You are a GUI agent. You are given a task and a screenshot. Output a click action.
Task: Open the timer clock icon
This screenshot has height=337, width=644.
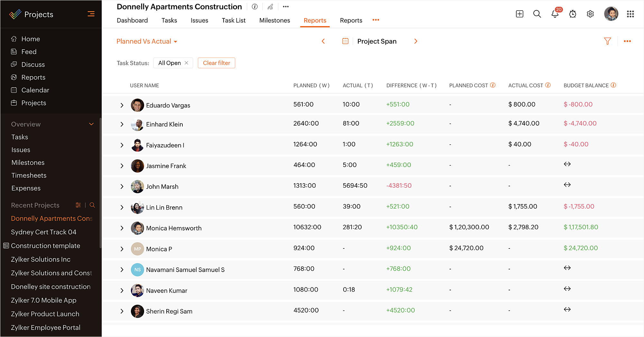click(573, 14)
